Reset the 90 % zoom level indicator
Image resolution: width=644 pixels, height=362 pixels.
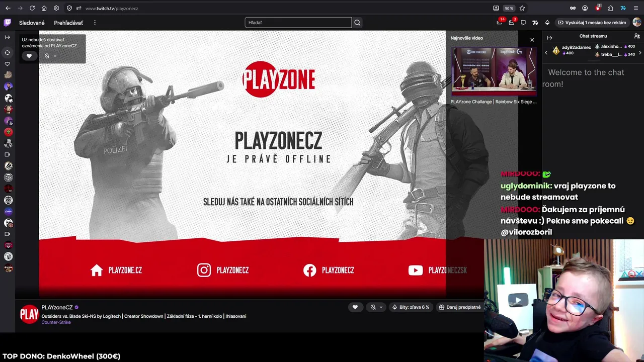tap(509, 8)
